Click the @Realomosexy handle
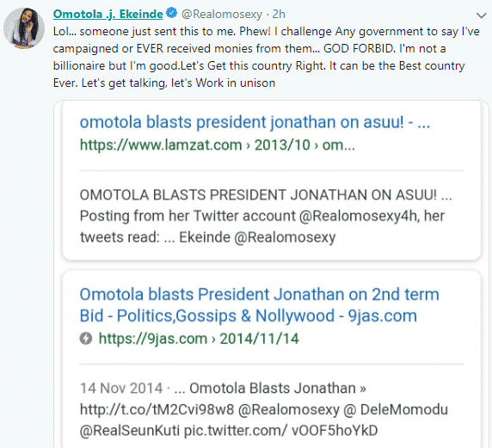The image size is (492, 448). pyautogui.click(x=222, y=15)
